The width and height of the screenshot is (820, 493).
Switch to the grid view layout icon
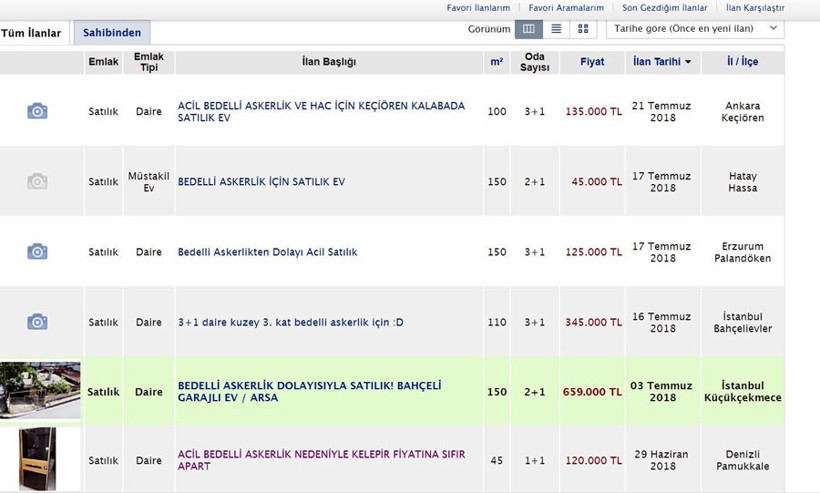click(x=583, y=29)
